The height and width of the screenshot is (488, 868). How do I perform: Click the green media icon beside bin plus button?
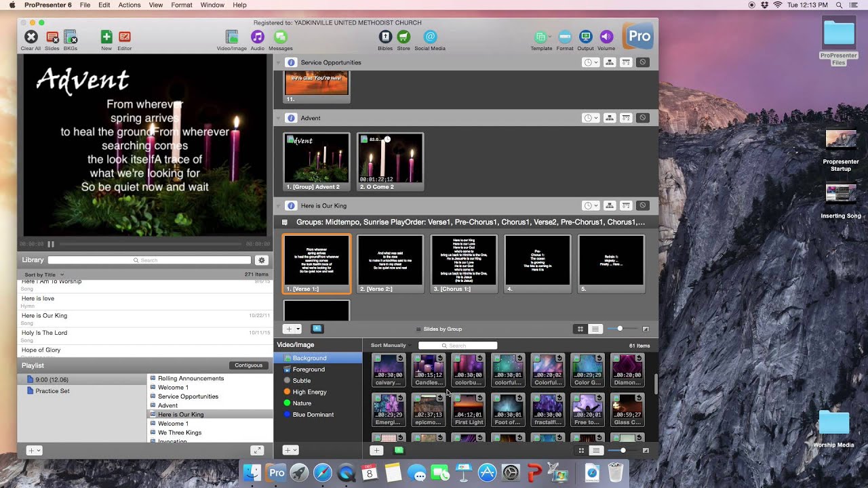pos(399,450)
